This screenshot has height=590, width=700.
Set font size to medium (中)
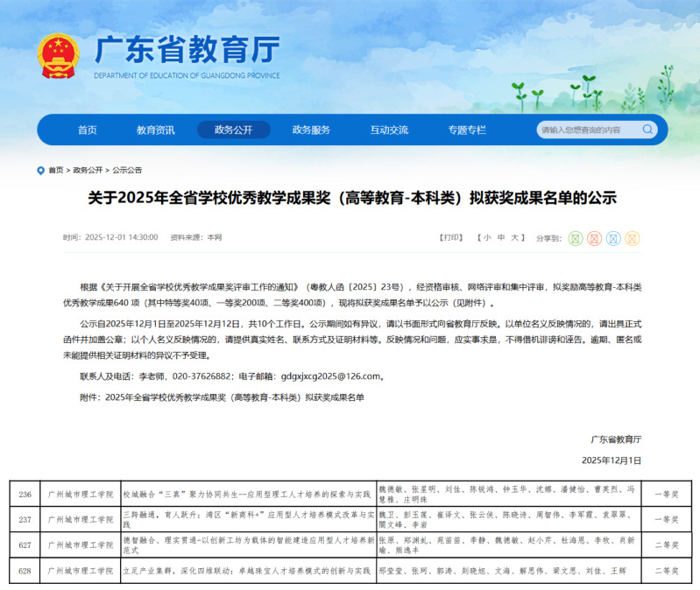pyautogui.click(x=501, y=237)
